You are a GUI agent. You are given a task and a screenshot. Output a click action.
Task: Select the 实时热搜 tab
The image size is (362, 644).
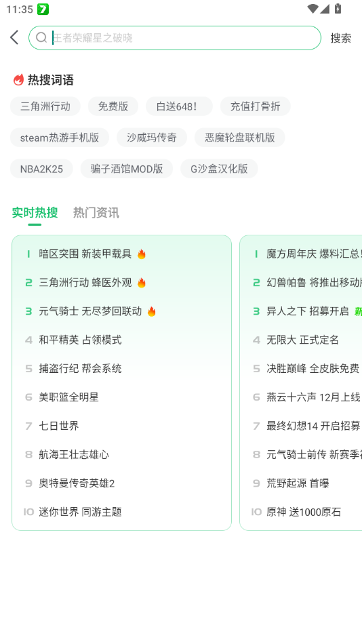pos(34,213)
